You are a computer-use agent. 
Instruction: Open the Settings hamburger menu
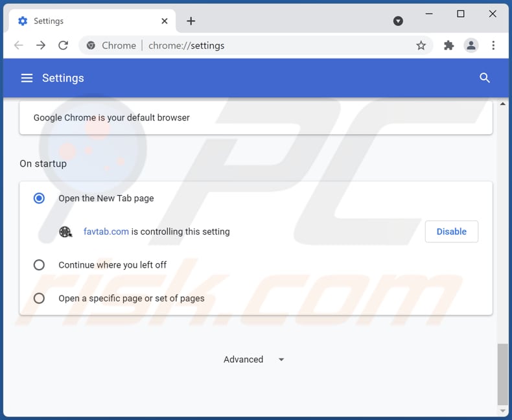27,78
